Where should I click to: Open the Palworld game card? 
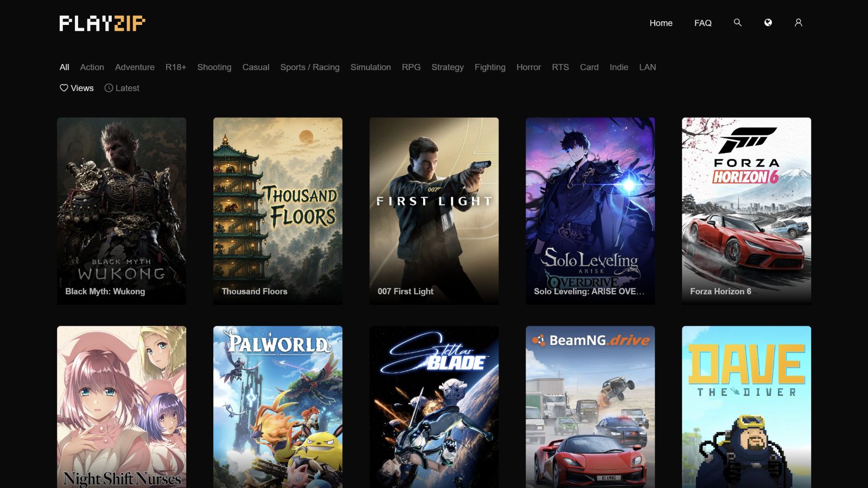[x=278, y=407]
